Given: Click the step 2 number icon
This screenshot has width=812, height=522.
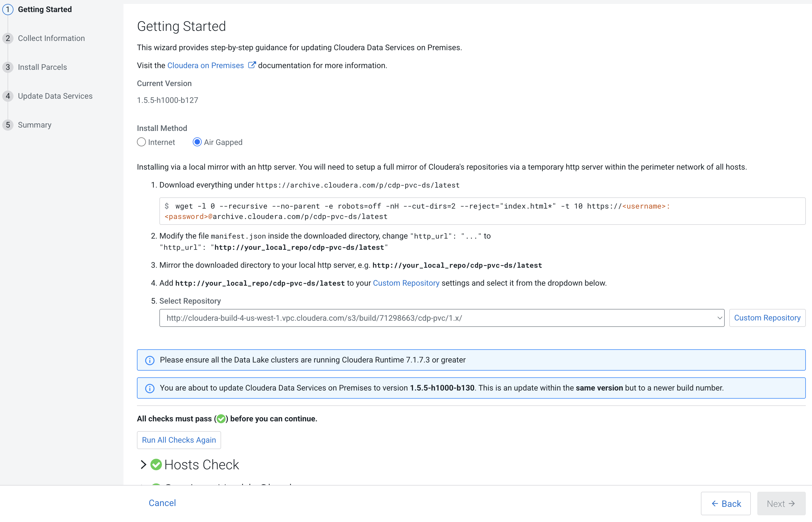Looking at the screenshot, I should tap(8, 38).
